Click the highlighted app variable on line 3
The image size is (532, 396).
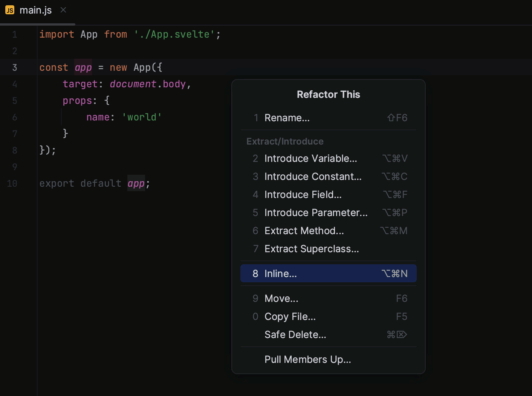click(83, 67)
